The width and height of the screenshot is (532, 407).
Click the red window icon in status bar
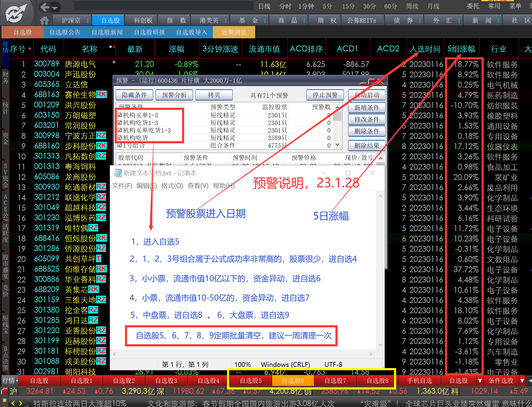click(4, 391)
